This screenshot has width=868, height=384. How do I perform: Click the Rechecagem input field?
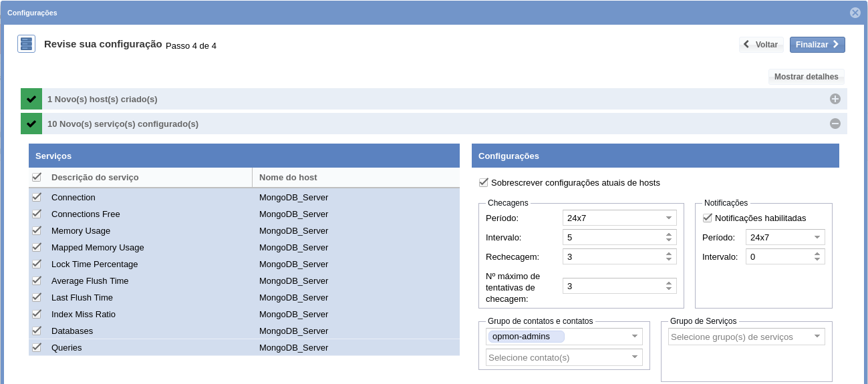click(x=612, y=256)
